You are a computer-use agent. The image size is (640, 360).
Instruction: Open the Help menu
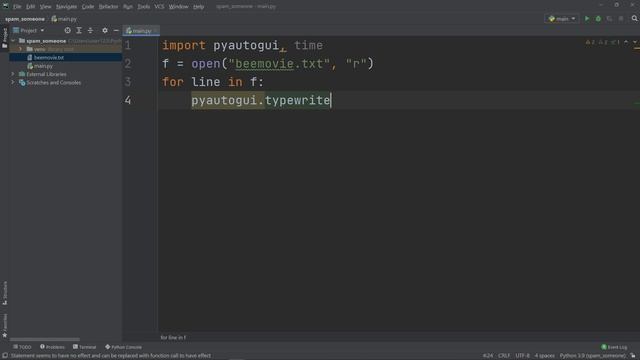coord(198,7)
